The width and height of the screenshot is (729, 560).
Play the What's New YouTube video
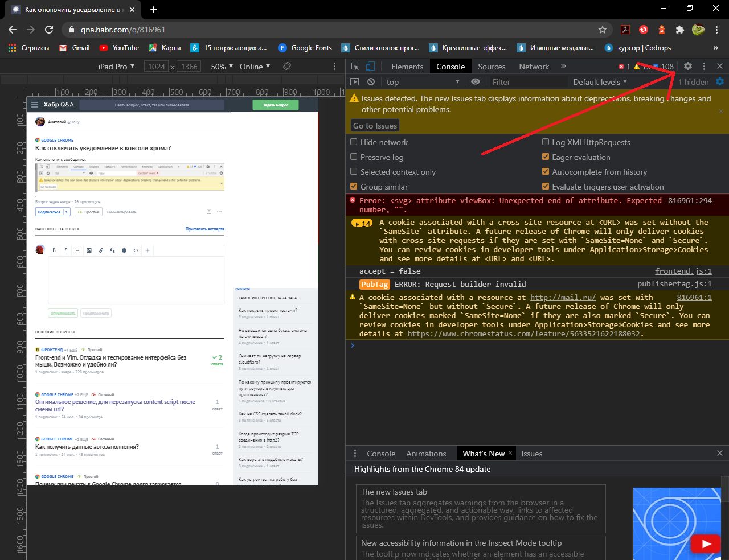coord(706,544)
